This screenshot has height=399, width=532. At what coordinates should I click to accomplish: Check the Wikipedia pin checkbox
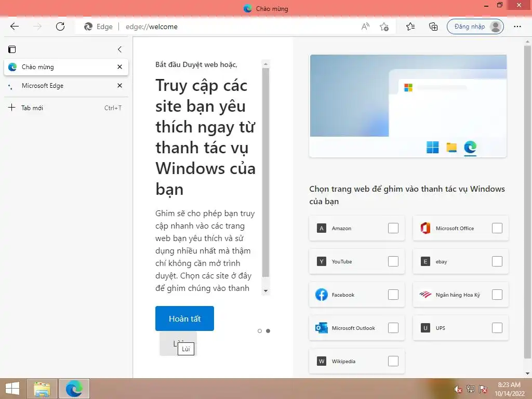click(393, 361)
